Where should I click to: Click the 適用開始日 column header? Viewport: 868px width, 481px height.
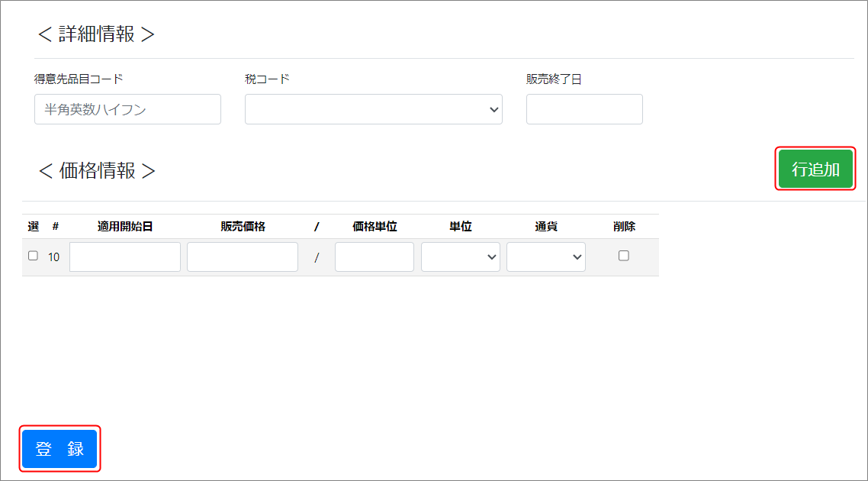(x=125, y=227)
